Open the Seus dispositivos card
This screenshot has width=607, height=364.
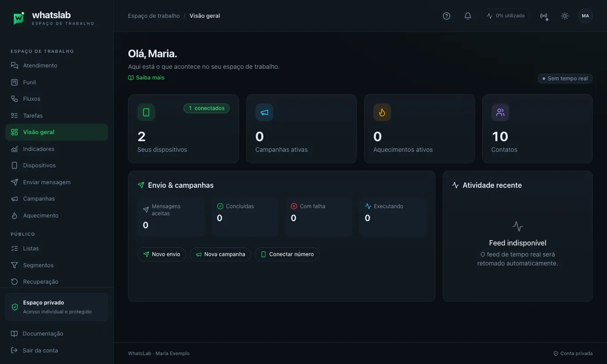coord(184,129)
